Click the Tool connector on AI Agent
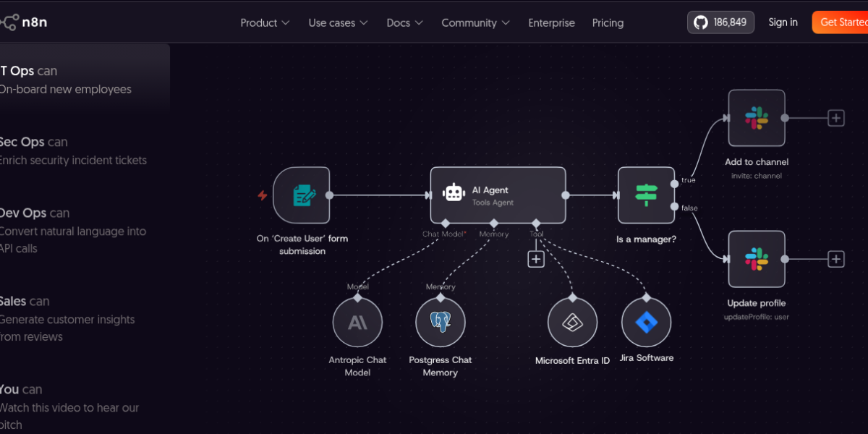868x434 pixels. 536,223
